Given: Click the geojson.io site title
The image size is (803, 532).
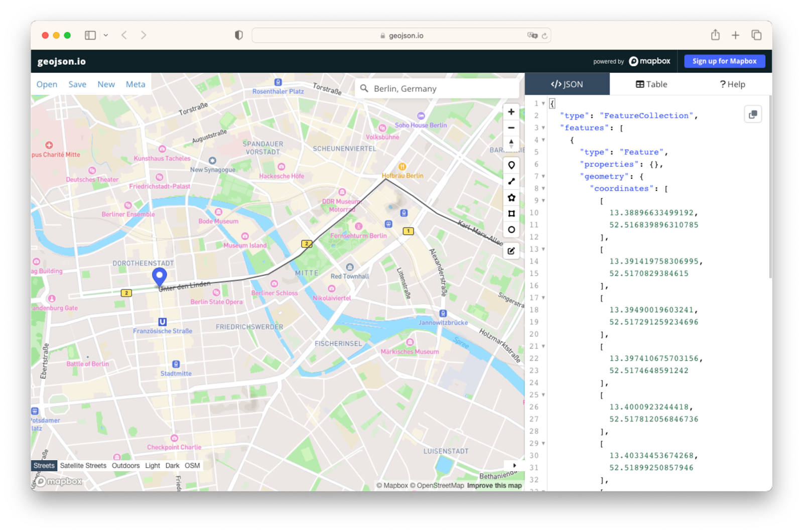Looking at the screenshot, I should [x=62, y=61].
